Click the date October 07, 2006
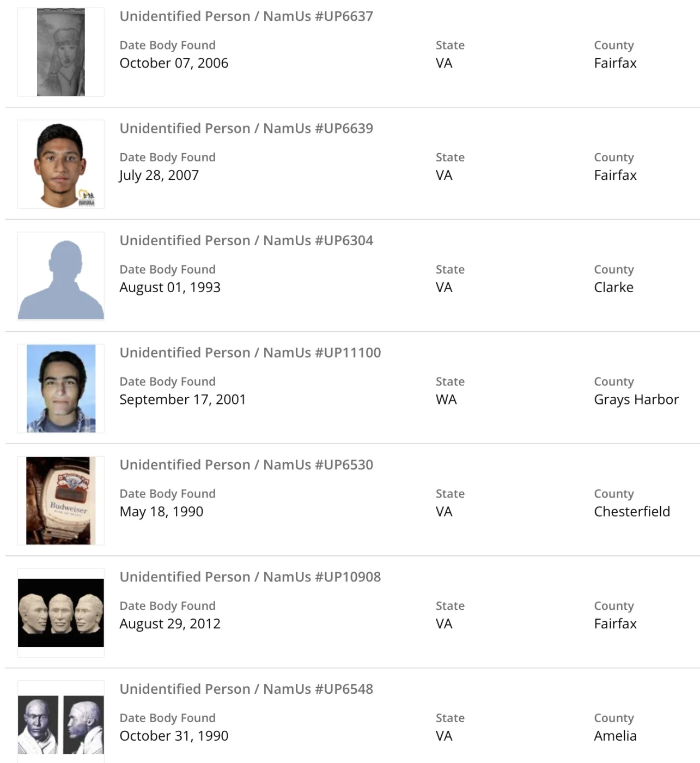Image resolution: width=700 pixels, height=763 pixels. coord(174,63)
